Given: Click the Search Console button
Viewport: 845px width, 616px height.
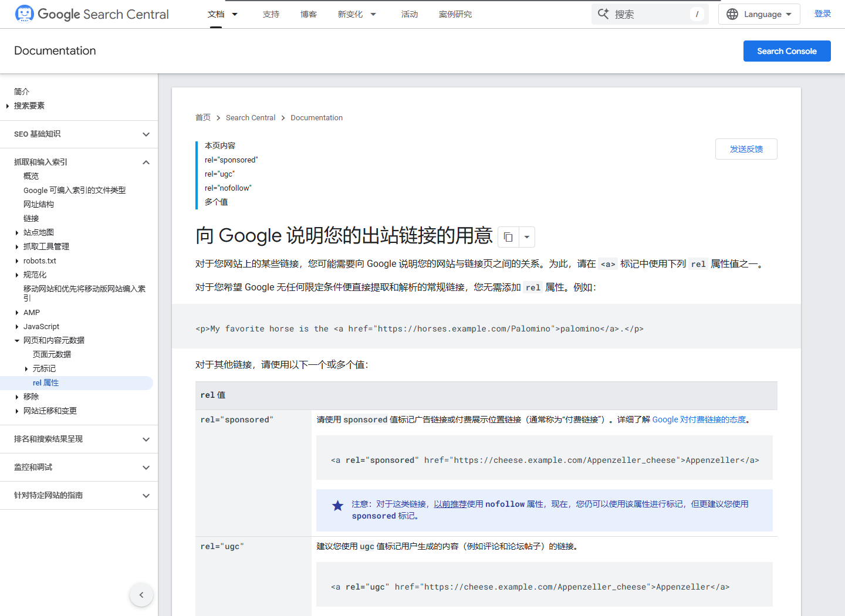Looking at the screenshot, I should point(787,51).
